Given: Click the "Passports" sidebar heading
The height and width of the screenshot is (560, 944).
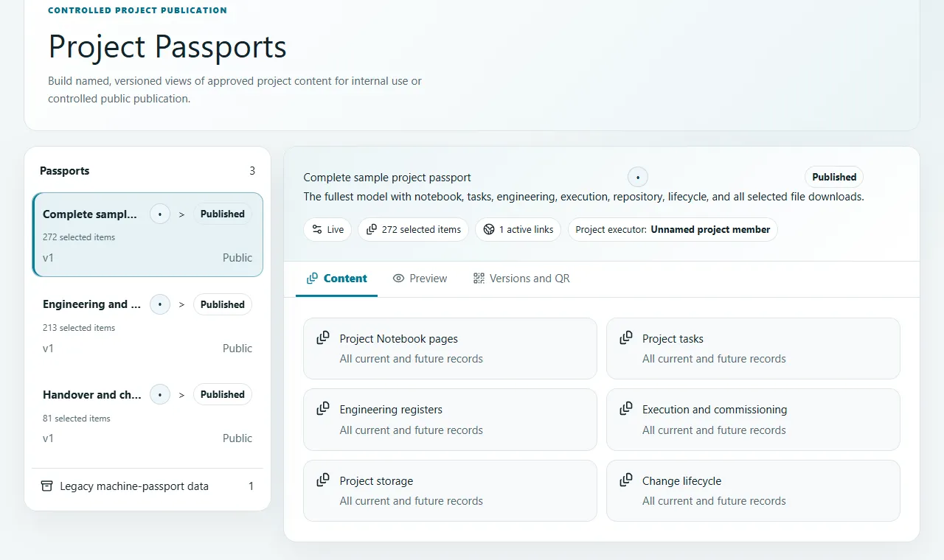Looking at the screenshot, I should click(x=65, y=171).
